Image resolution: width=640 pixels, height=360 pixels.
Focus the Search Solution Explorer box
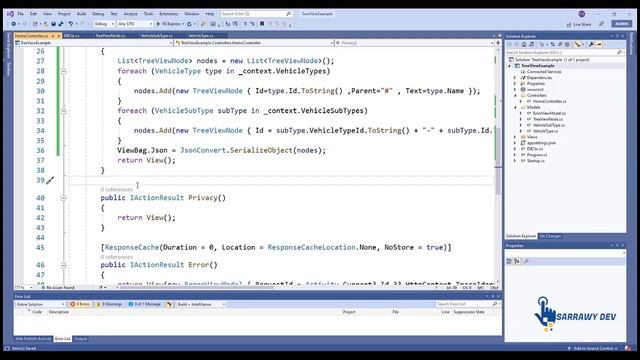(x=564, y=53)
